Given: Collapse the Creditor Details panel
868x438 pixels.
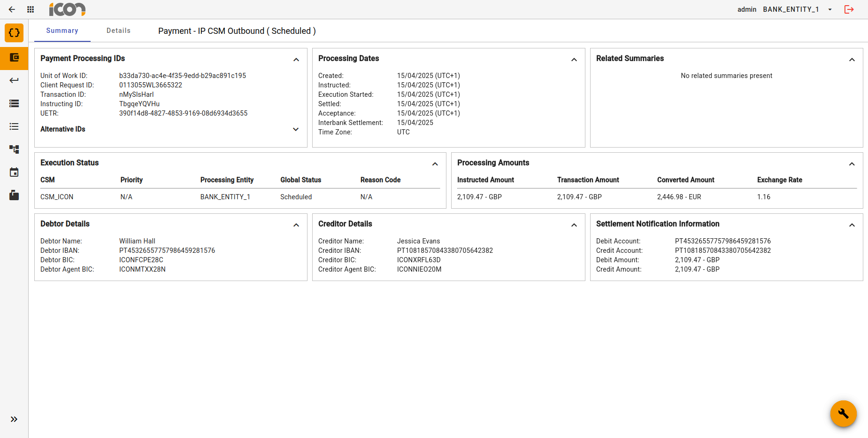Looking at the screenshot, I should tap(574, 225).
